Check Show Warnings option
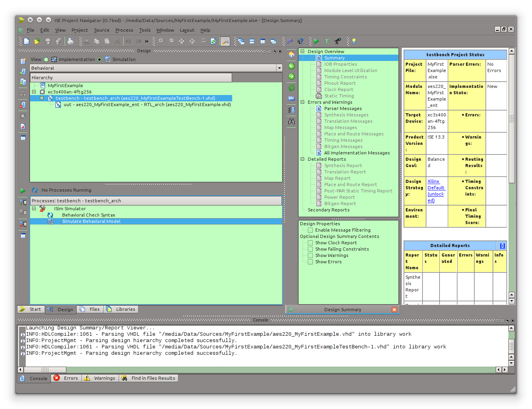 pyautogui.click(x=310, y=255)
